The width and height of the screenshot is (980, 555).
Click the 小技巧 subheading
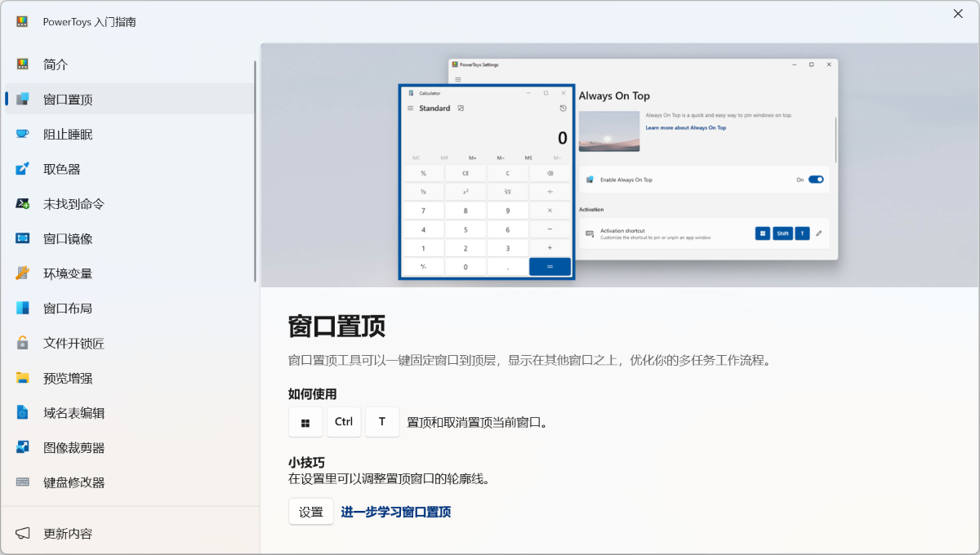coord(306,462)
